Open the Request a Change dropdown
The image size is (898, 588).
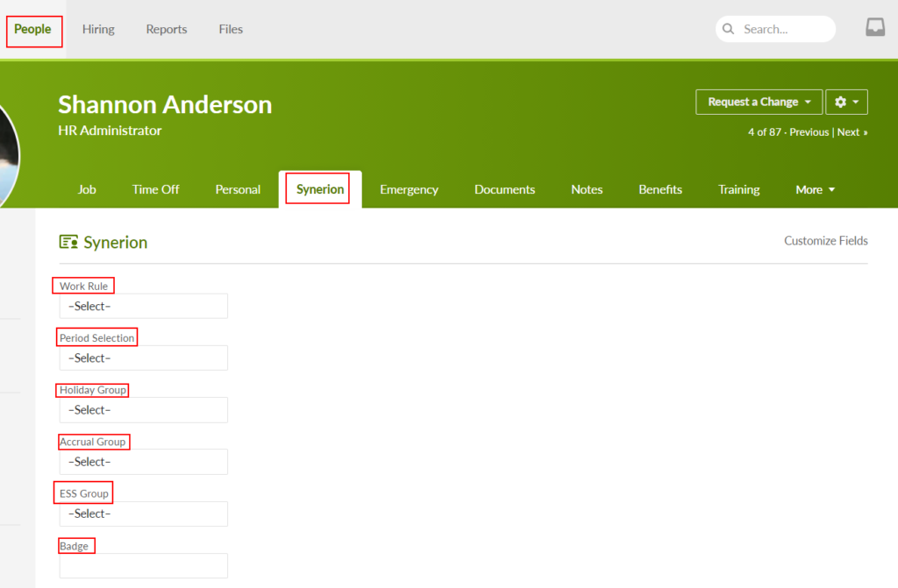(758, 101)
